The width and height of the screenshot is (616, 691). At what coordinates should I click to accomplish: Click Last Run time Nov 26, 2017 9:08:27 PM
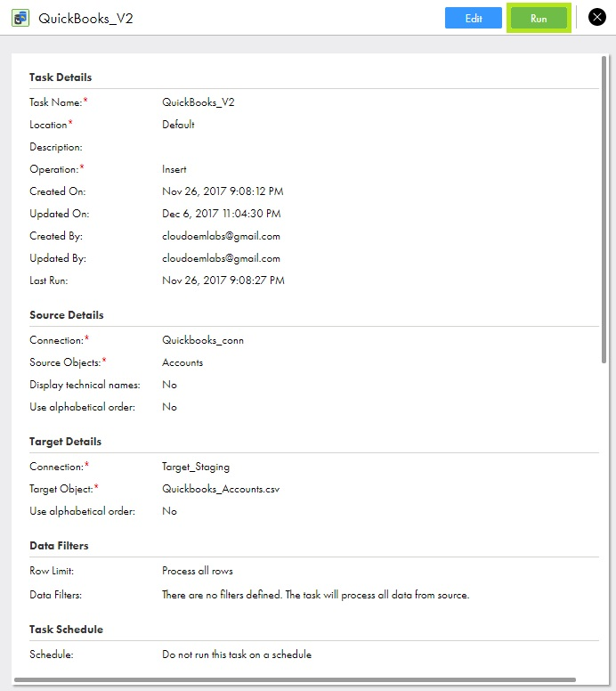coord(223,280)
